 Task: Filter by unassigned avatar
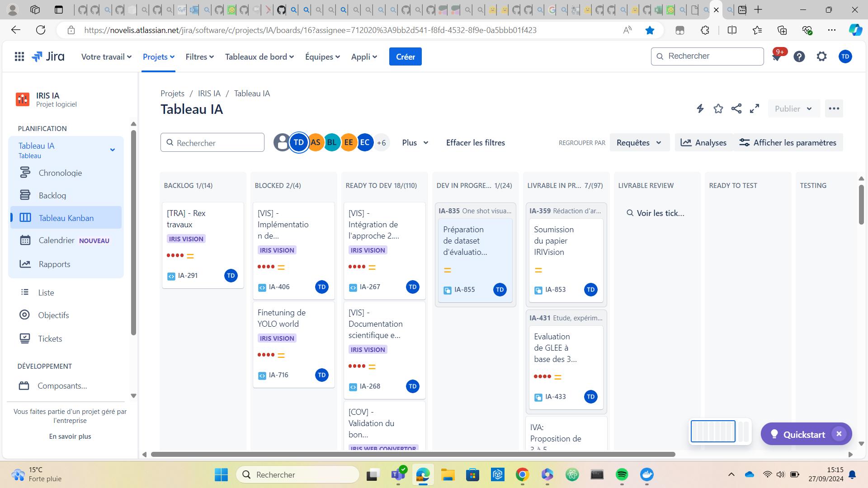281,142
